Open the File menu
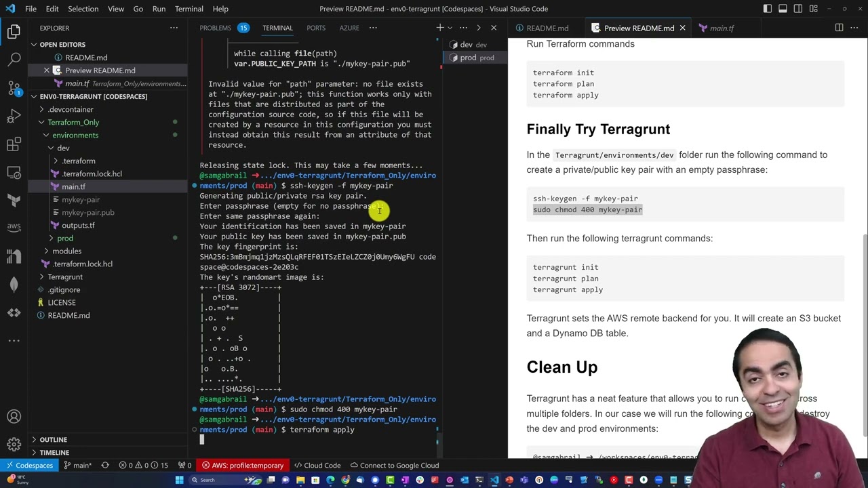This screenshot has height=488, width=868. 31,9
